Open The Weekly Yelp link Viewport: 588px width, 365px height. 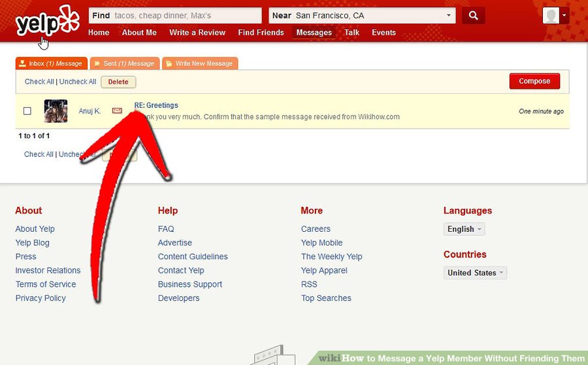coord(331,257)
